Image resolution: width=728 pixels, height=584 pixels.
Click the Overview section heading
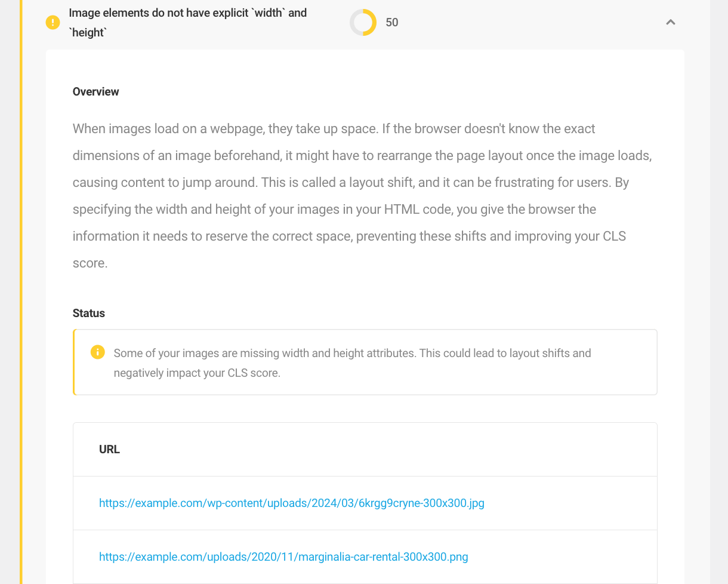tap(96, 91)
